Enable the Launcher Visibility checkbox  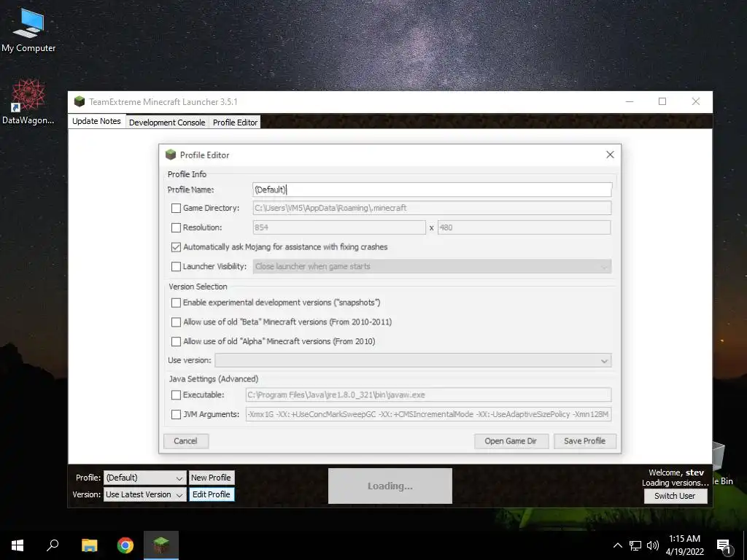[176, 267]
